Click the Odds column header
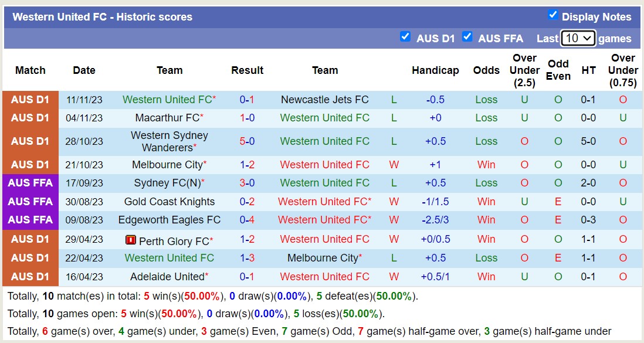 [486, 70]
